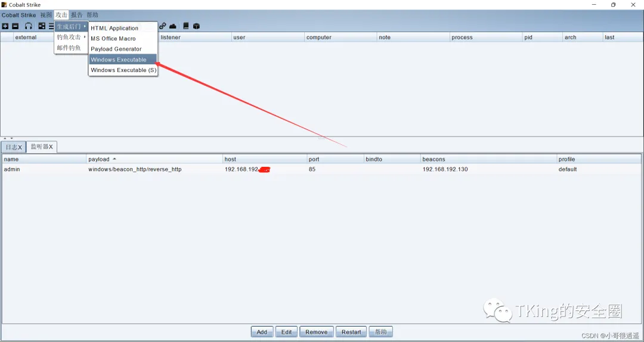The width and height of the screenshot is (644, 342).
Task: Click the chain link toolbar icon
Action: [x=163, y=26]
